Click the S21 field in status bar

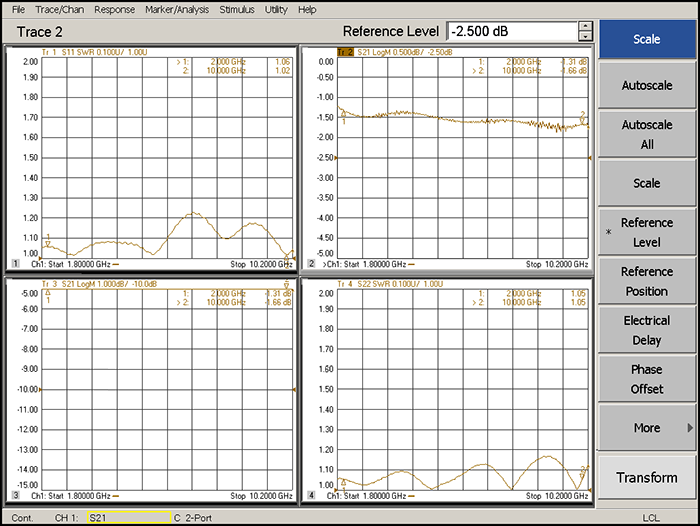[129, 518]
